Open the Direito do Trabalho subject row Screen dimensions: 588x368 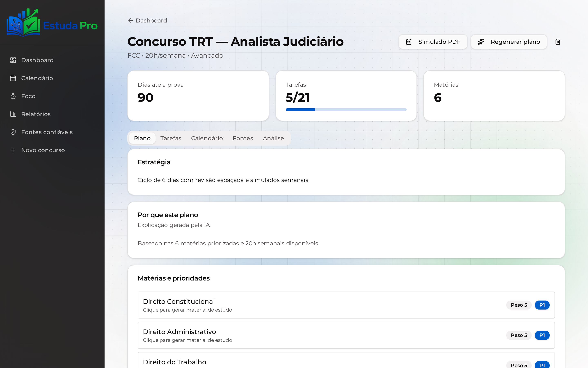tap(346, 361)
